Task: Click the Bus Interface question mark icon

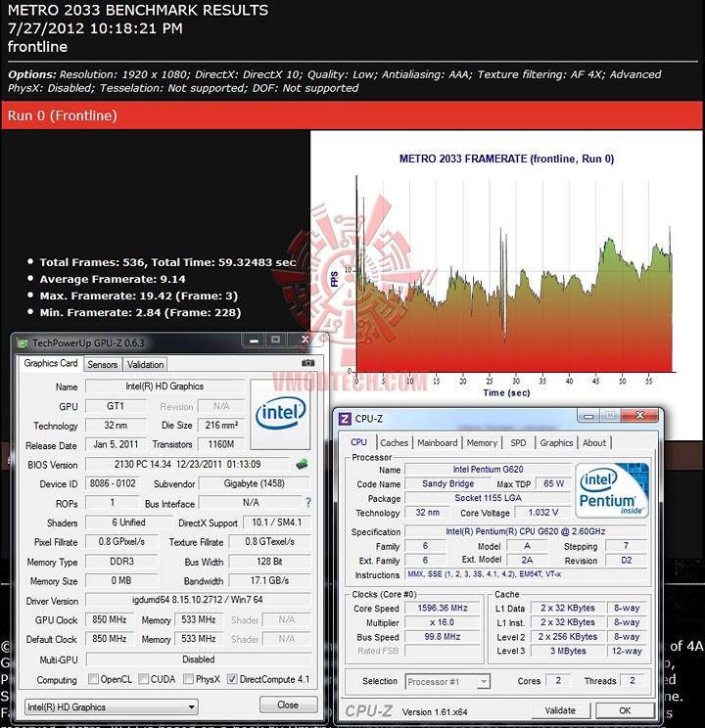Action: click(x=308, y=503)
